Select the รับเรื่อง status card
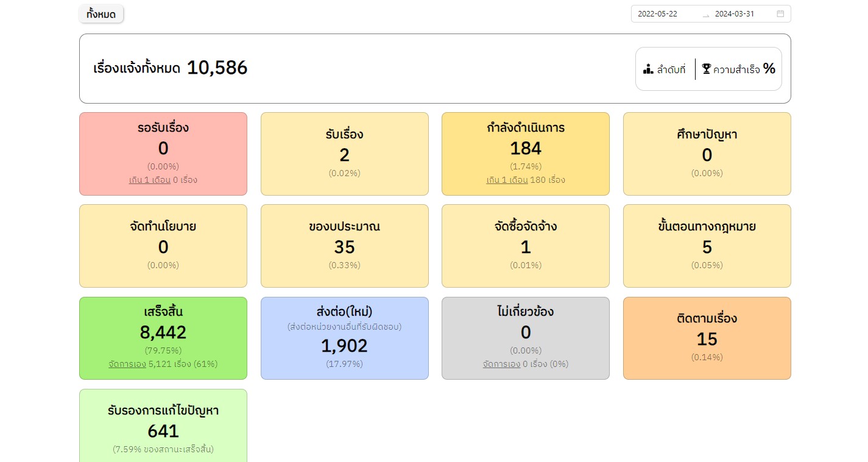This screenshot has width=868, height=462. (x=344, y=154)
